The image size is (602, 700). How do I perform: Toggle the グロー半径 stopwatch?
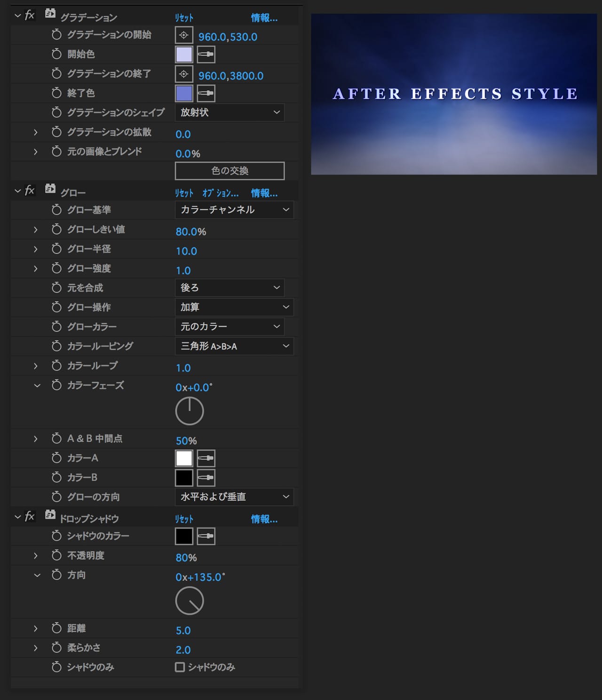click(56, 249)
